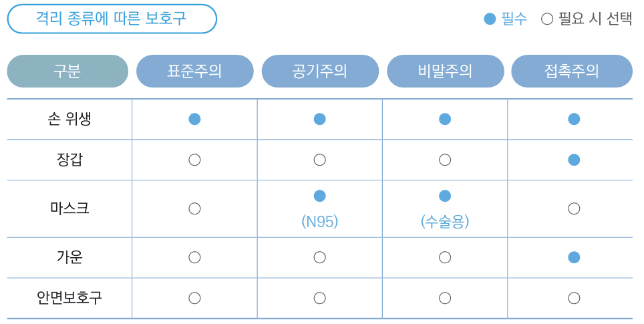This screenshot has width=644, height=324.
Task: Click filled dot for 장갑 under 접촉주의
Action: [x=574, y=160]
